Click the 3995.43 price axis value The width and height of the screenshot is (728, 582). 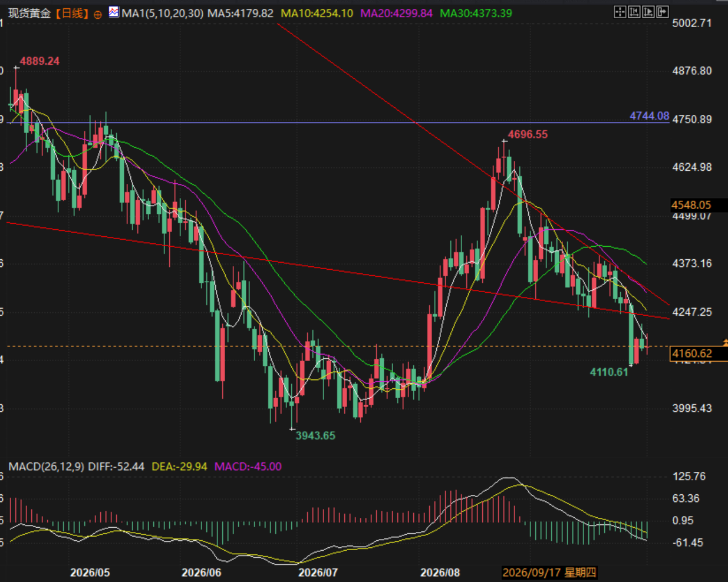click(x=692, y=408)
